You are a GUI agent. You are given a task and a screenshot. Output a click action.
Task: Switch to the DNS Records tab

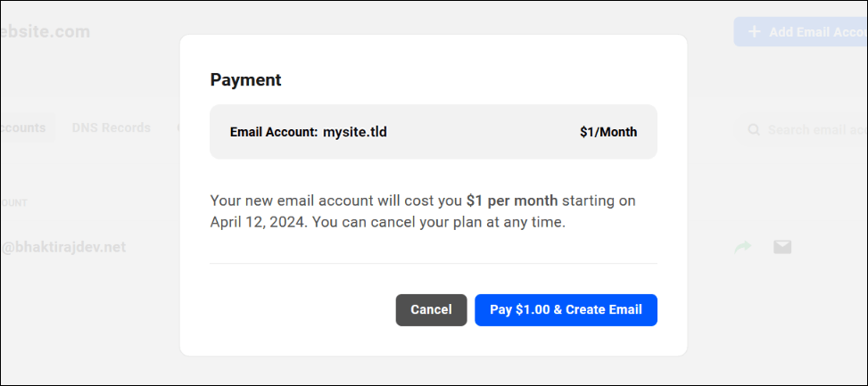(x=111, y=127)
